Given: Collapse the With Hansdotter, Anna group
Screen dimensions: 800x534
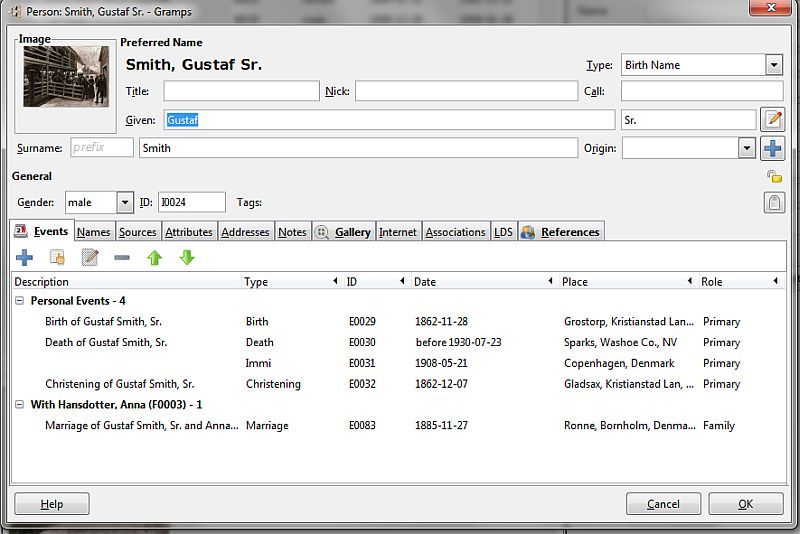Looking at the screenshot, I should coord(19,404).
